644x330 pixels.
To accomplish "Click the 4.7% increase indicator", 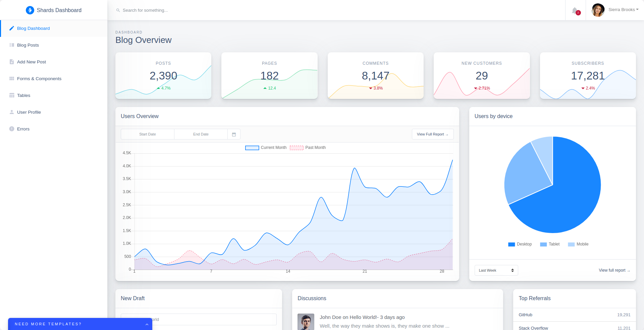I will click(163, 88).
